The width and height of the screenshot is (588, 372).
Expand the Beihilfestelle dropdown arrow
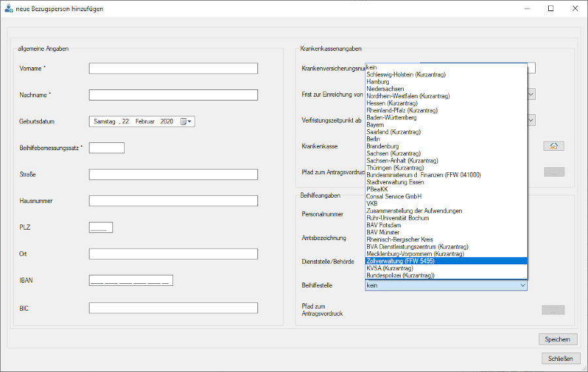pos(522,285)
